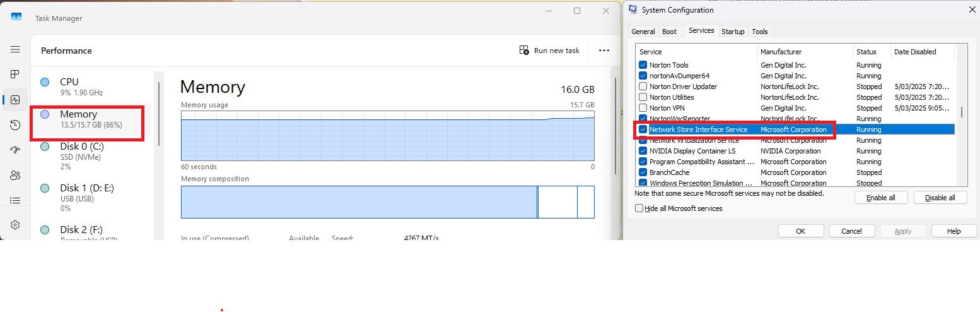The image size is (980, 312).
Task: Select Memory performance item
Action: point(93,119)
